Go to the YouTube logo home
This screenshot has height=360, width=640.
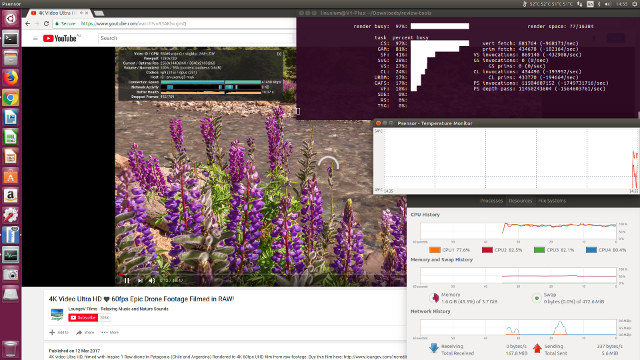60,38
